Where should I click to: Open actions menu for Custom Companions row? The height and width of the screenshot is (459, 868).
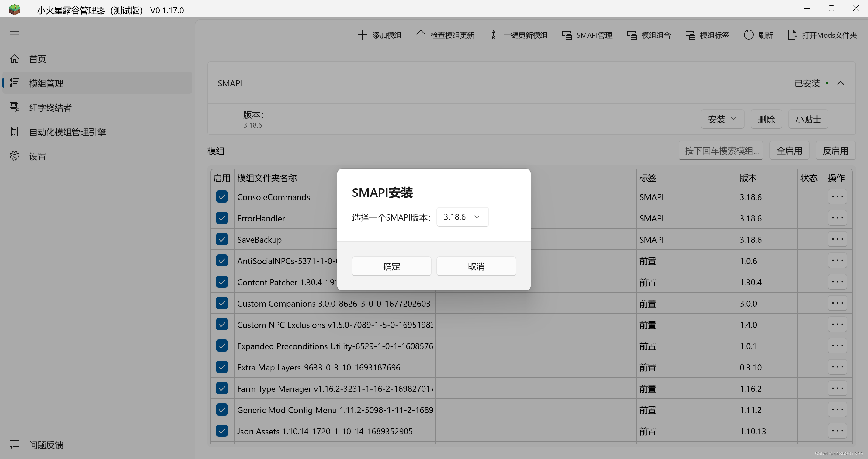coord(837,303)
